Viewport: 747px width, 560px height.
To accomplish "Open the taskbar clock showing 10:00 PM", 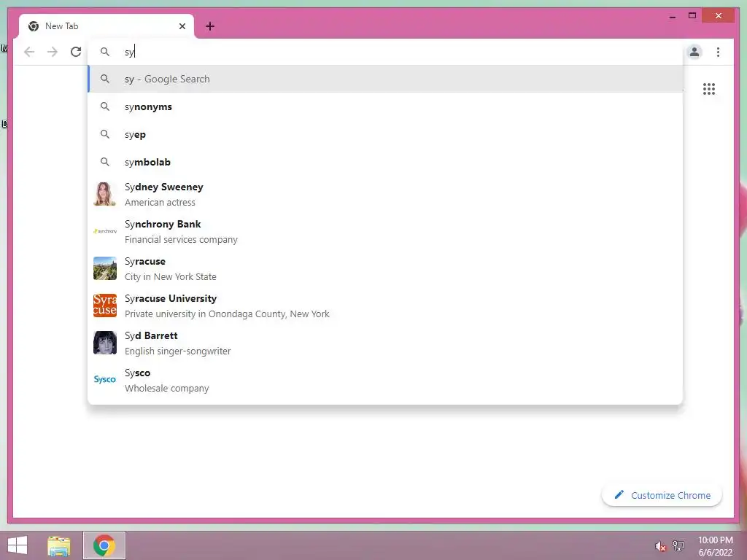I will (715, 546).
